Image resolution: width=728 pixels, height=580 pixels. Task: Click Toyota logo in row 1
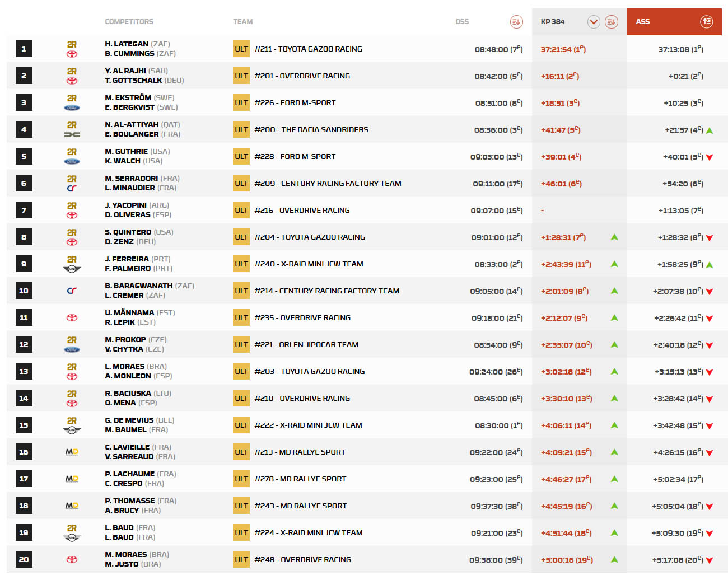coord(72,54)
